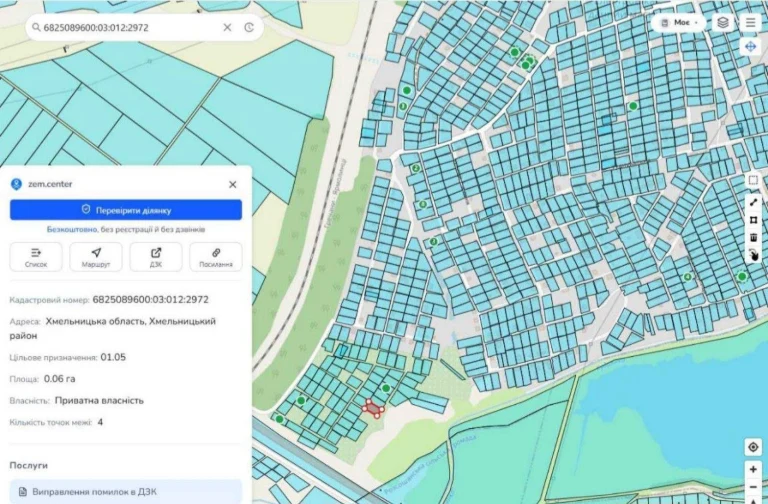
Task: Focus the cadastral number search input
Action: [130, 27]
